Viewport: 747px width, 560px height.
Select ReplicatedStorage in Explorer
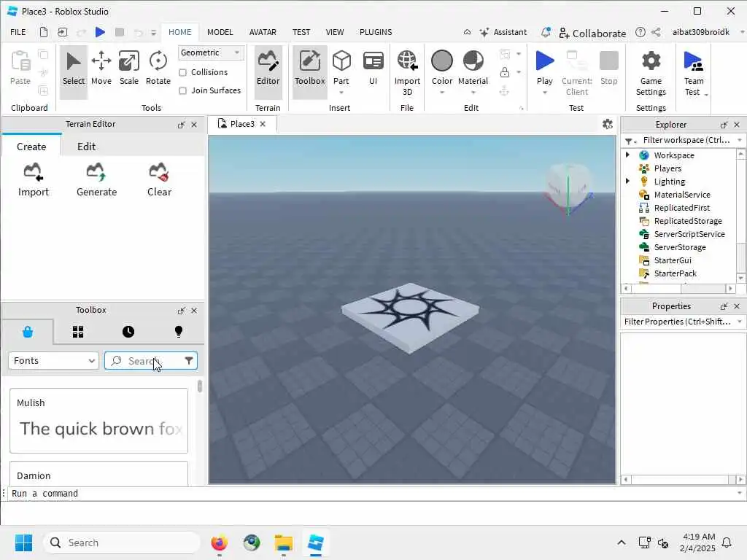coord(687,220)
